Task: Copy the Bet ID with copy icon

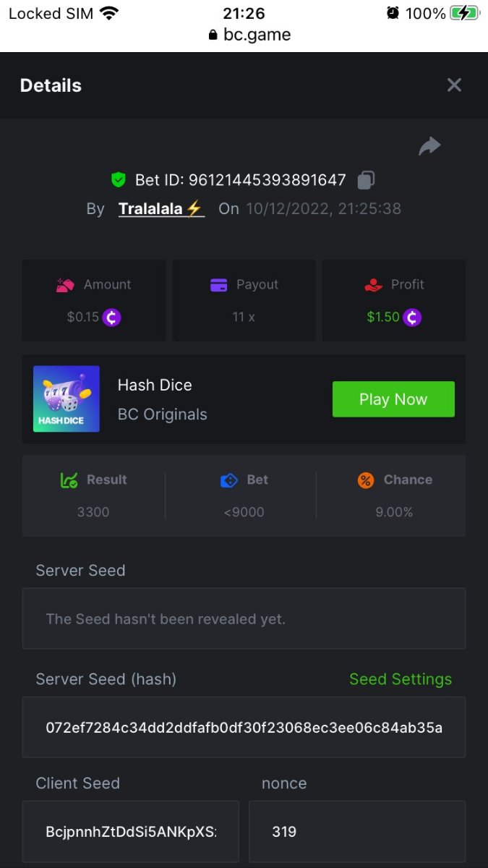Action: point(367,180)
